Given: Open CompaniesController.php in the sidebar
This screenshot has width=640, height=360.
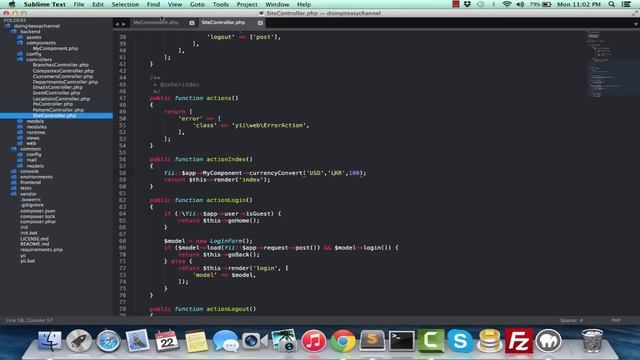Looking at the screenshot, I should (x=63, y=71).
